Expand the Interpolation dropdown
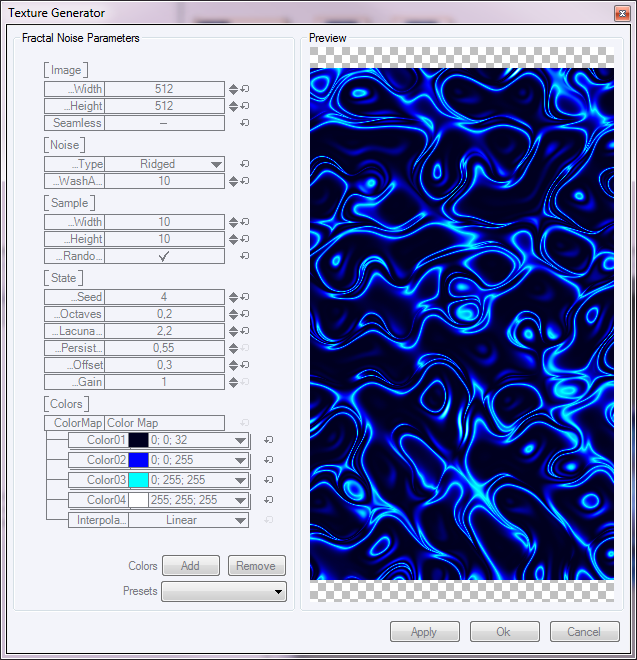The image size is (637, 660). (x=240, y=520)
